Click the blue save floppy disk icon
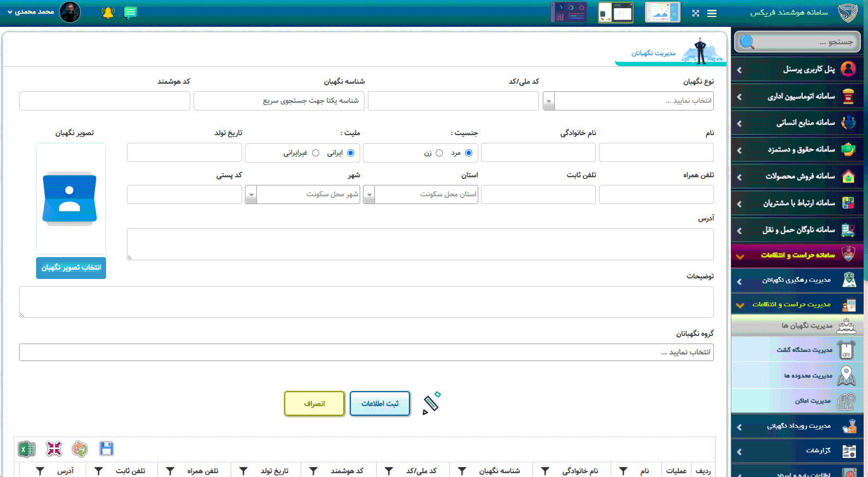868x477 pixels. click(107, 449)
